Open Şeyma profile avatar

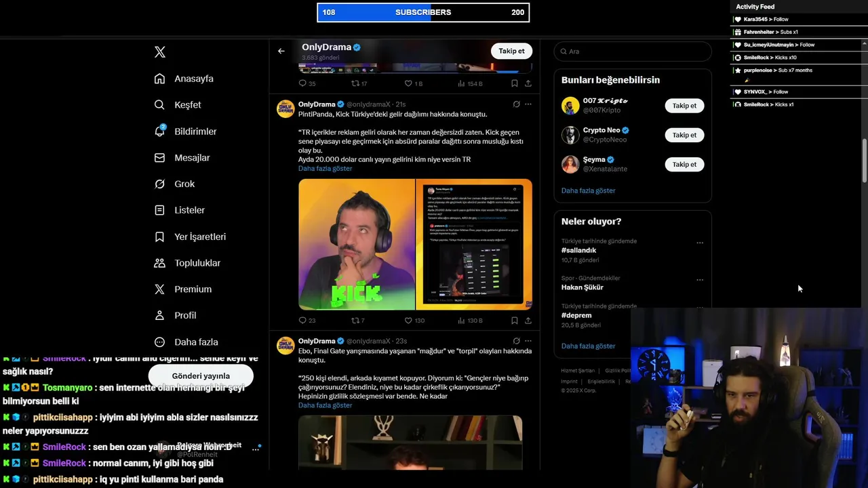[570, 164]
